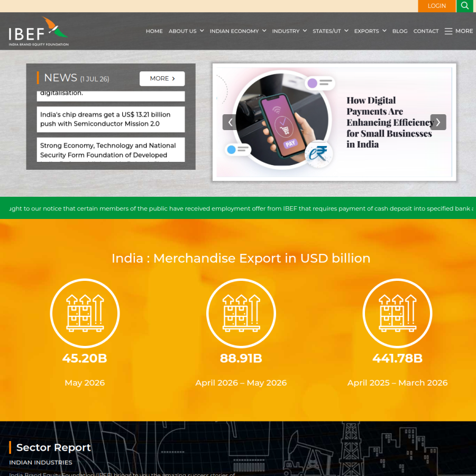Open the BLOG menu item
This screenshot has height=476, width=476.
(x=400, y=31)
